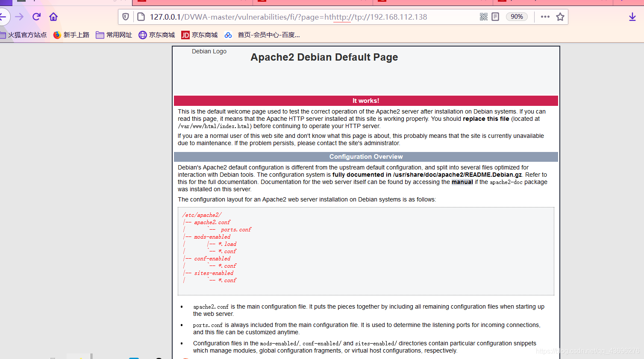Click the Debian Logo image placeholder
Screen dimensions: 644x359
209,51
